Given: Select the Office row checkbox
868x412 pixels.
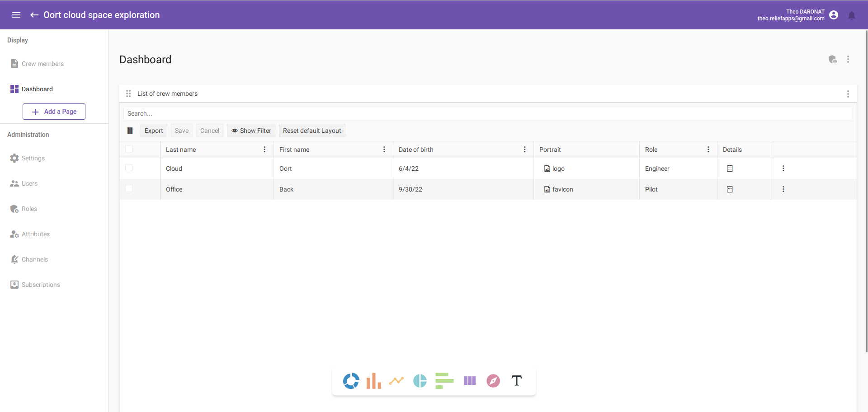Looking at the screenshot, I should pyautogui.click(x=129, y=188).
